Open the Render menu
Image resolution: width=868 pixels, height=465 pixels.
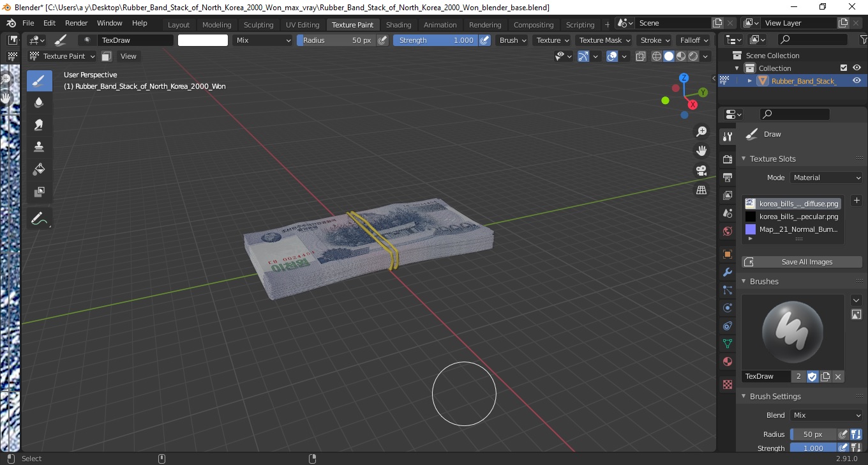[77, 23]
